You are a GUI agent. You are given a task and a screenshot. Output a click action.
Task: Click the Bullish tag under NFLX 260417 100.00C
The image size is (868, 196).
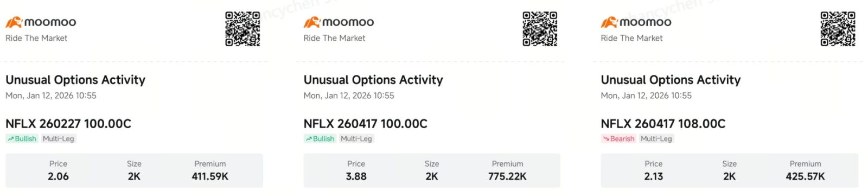[320, 139]
